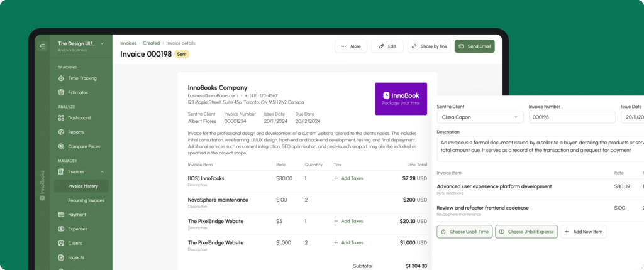
Task: Click the three-dots icon on More button
Action: tap(344, 46)
